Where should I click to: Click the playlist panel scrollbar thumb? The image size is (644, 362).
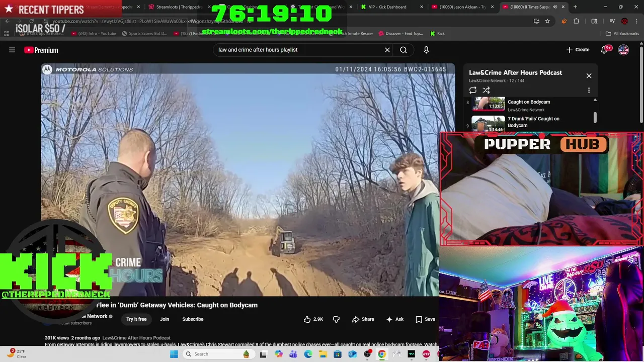(x=595, y=117)
